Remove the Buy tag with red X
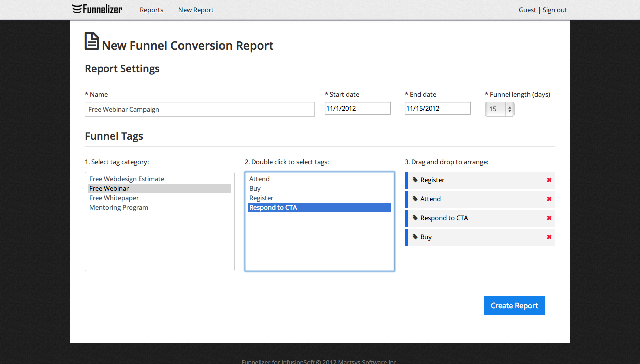The height and width of the screenshot is (364, 640). click(x=549, y=237)
